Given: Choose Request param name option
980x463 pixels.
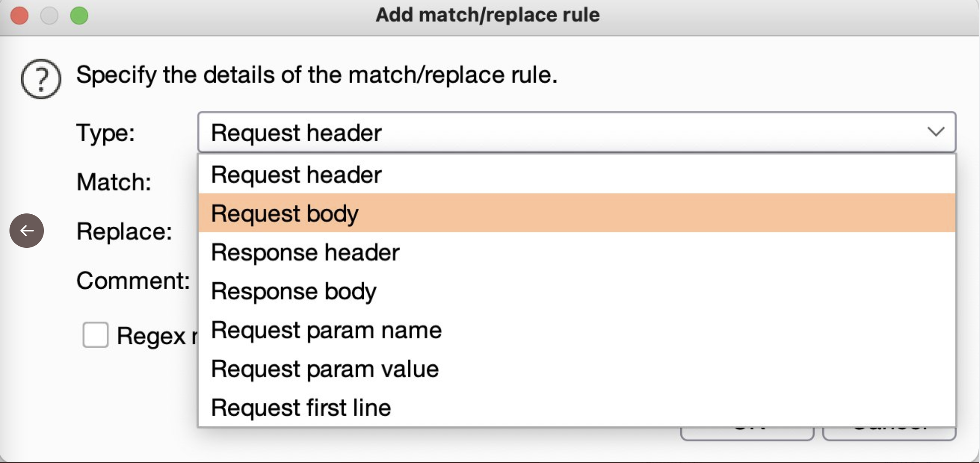Looking at the screenshot, I should tap(326, 330).
